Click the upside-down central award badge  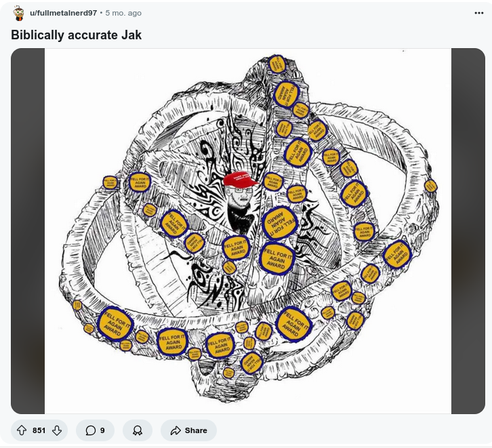point(279,222)
